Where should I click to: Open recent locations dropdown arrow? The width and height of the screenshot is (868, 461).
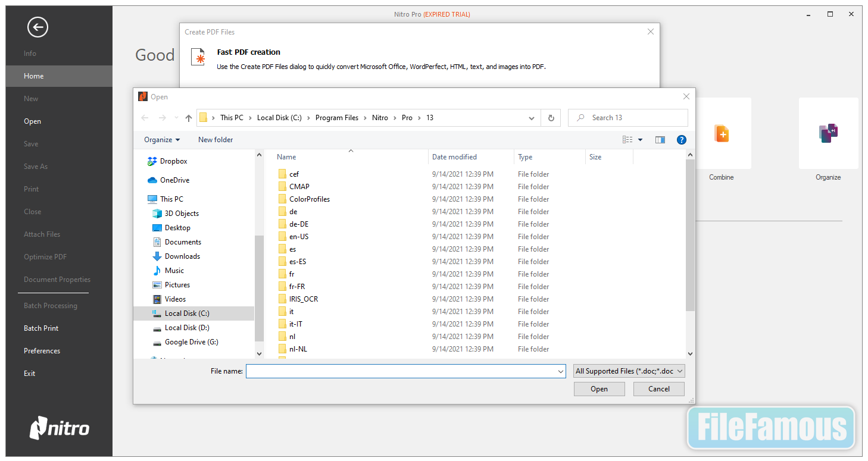pos(177,118)
